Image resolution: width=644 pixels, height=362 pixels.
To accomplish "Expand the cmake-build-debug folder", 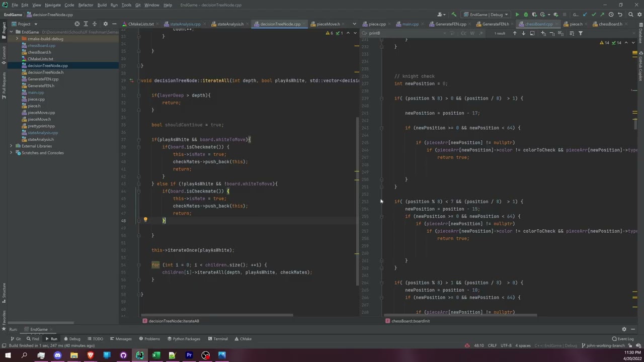I will pos(18,39).
